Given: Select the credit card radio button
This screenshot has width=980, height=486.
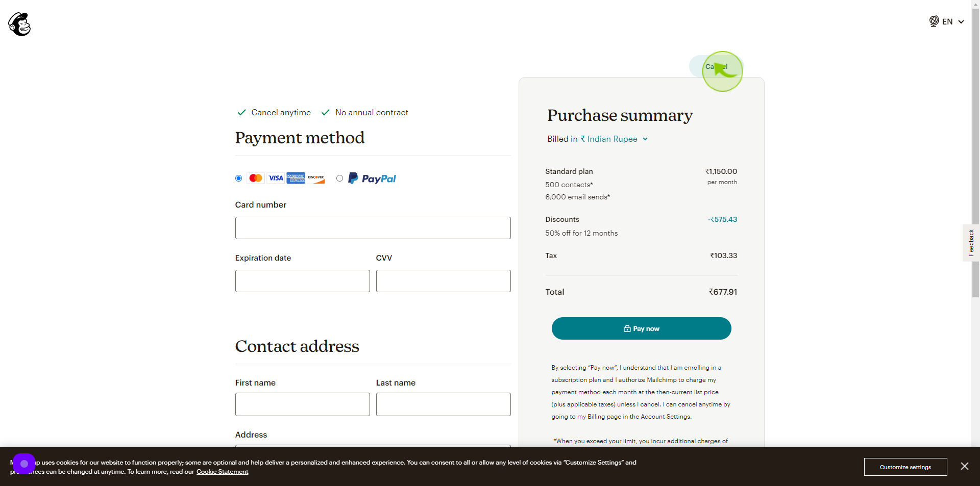Looking at the screenshot, I should point(238,178).
